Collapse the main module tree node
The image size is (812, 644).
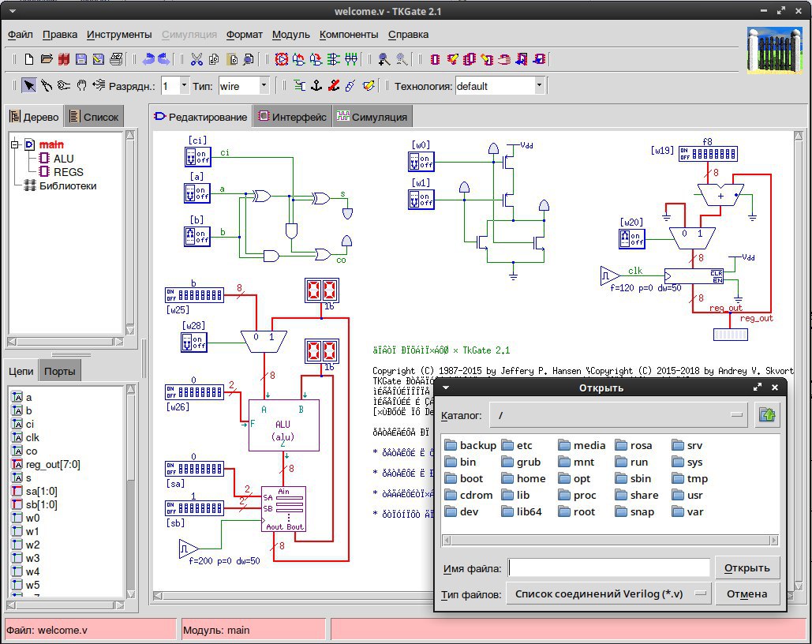[14, 144]
